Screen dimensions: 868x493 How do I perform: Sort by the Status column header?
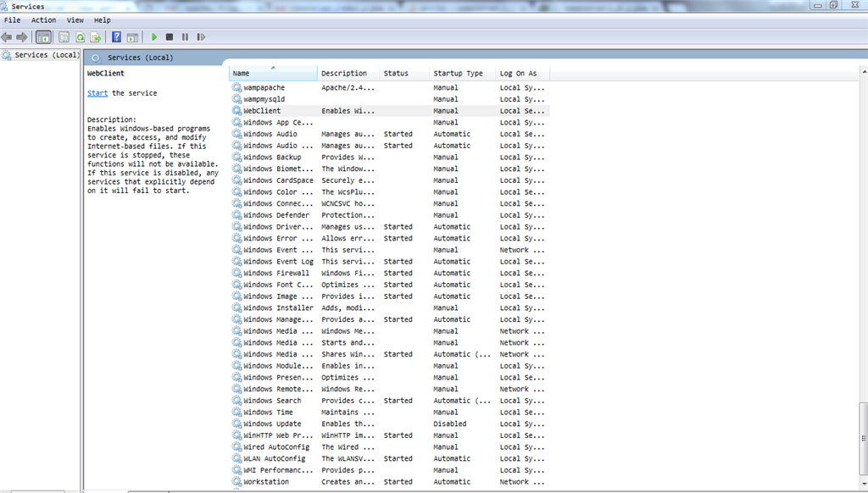point(404,73)
